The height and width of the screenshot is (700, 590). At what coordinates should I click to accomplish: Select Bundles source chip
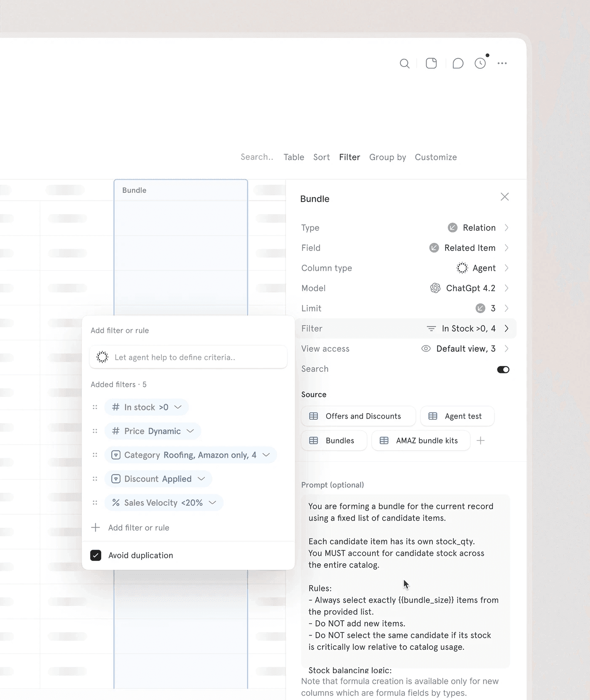coord(334,441)
